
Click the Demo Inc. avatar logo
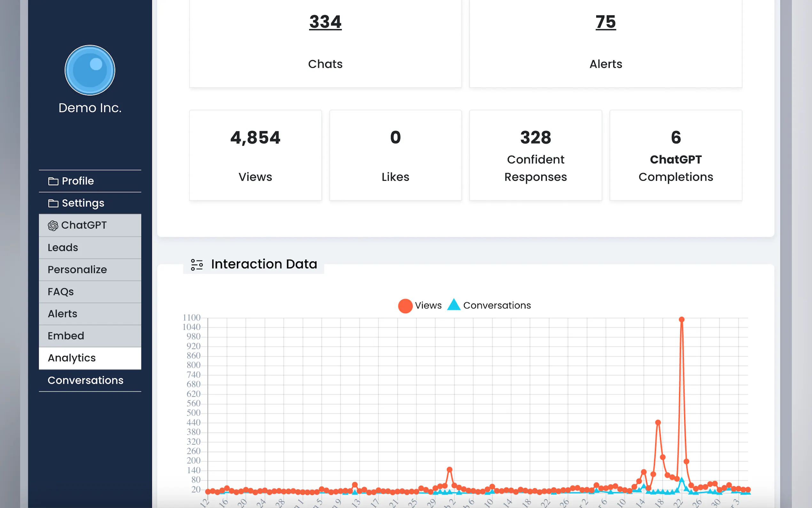point(90,70)
